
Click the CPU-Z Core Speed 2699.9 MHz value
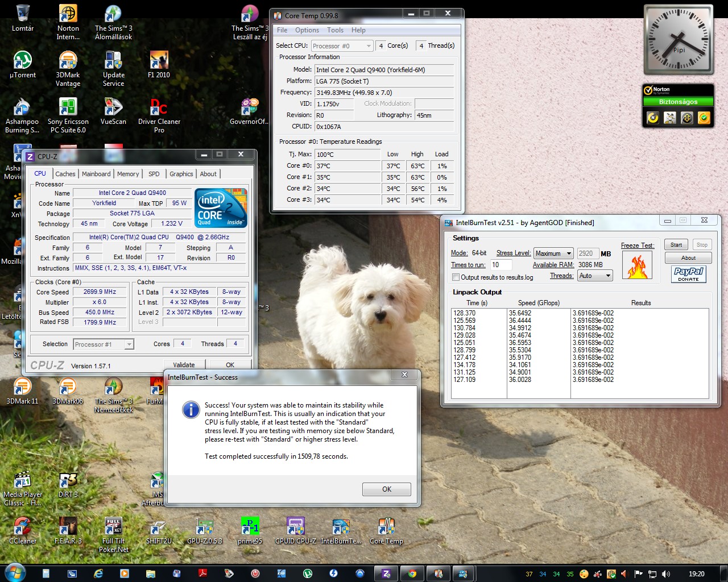pos(100,292)
